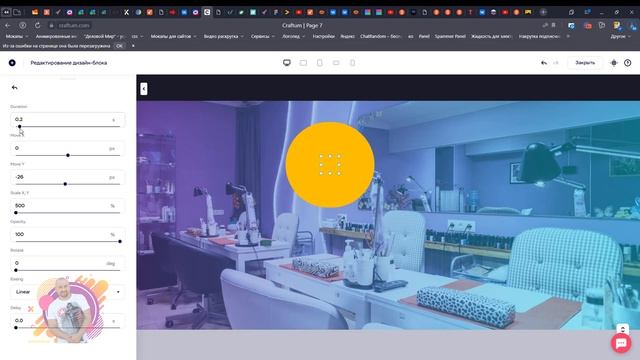Select the landscape tablet preview icon
The height and width of the screenshot is (360, 640).
click(x=303, y=63)
